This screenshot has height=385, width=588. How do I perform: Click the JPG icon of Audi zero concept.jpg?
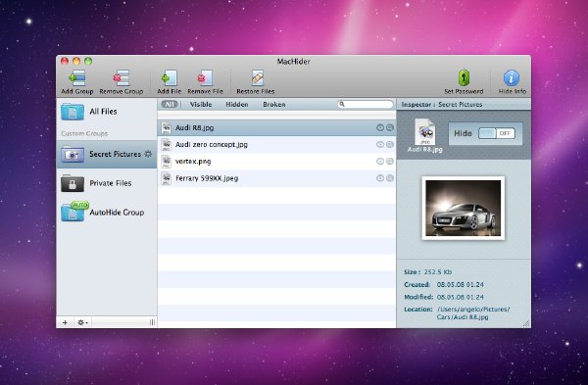(x=166, y=145)
